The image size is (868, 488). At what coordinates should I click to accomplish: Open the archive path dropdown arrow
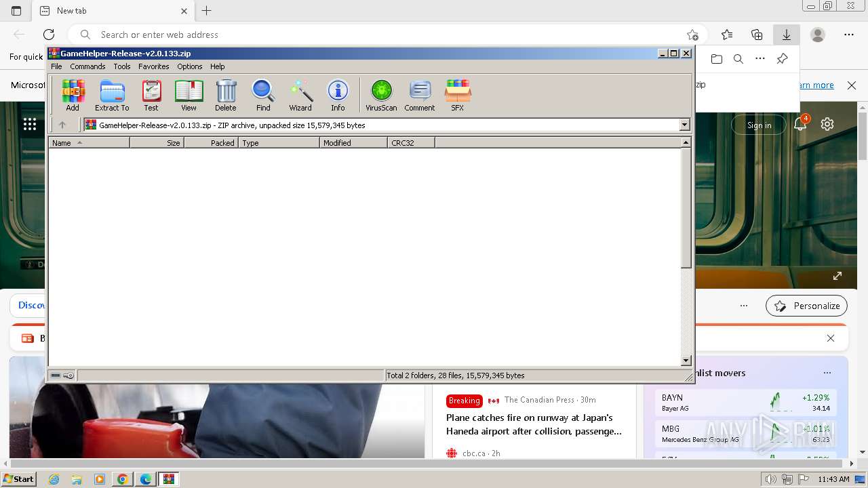(x=684, y=125)
